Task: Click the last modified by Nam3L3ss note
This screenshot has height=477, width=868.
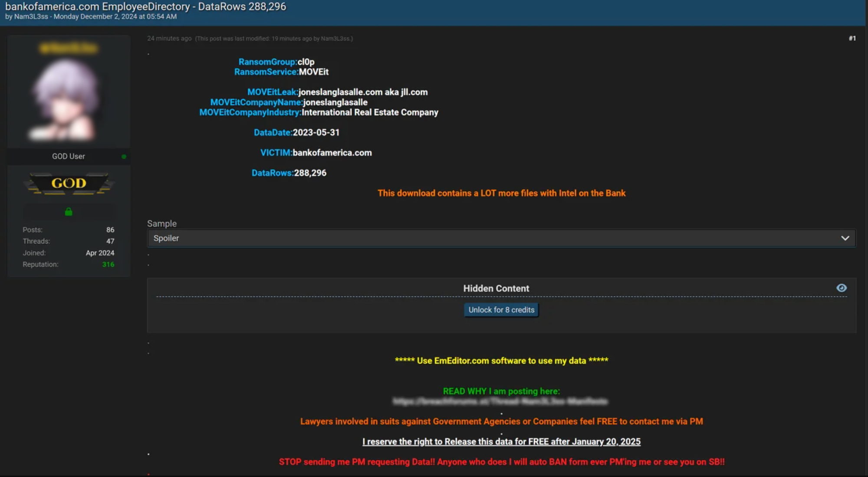Action: point(274,39)
